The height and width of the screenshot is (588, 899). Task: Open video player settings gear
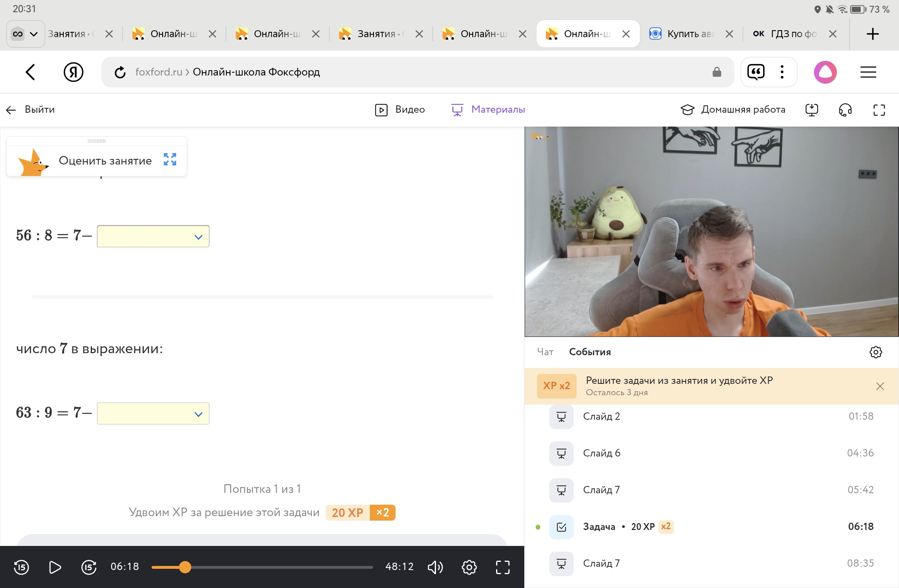coord(469,567)
